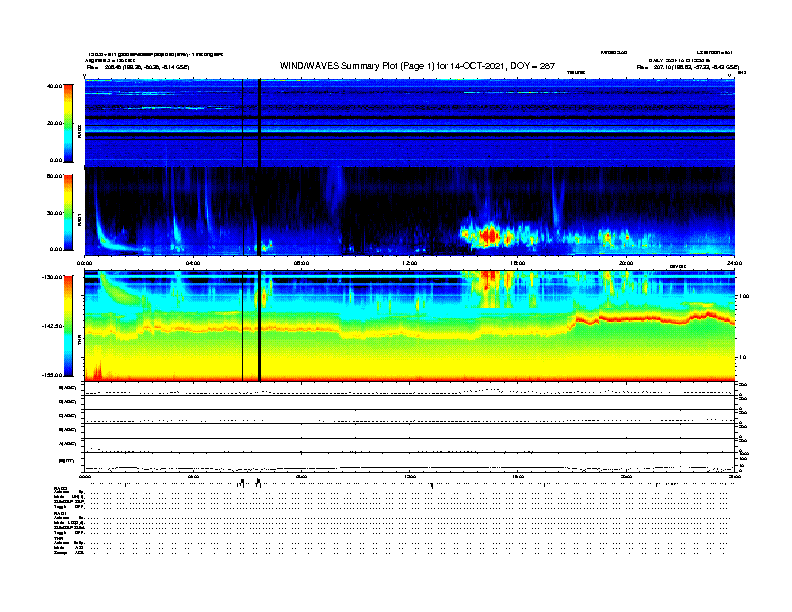The height and width of the screenshot is (612, 792).
Task: Click the 24:00 tick label under RAD1 panel
Action: [734, 263]
